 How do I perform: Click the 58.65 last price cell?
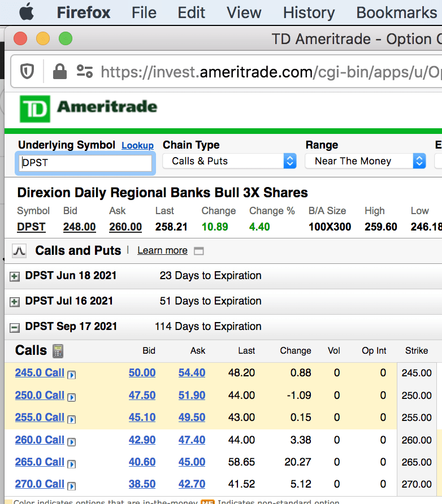241,462
